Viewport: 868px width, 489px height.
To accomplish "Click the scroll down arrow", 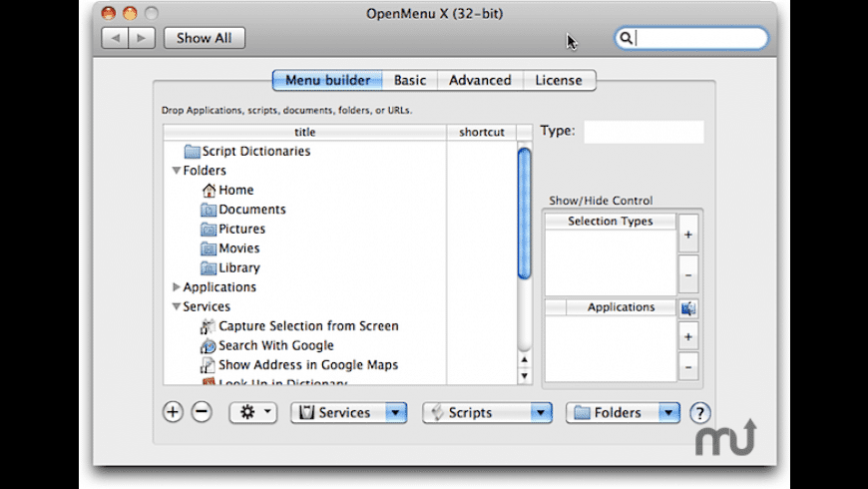I will (x=524, y=376).
